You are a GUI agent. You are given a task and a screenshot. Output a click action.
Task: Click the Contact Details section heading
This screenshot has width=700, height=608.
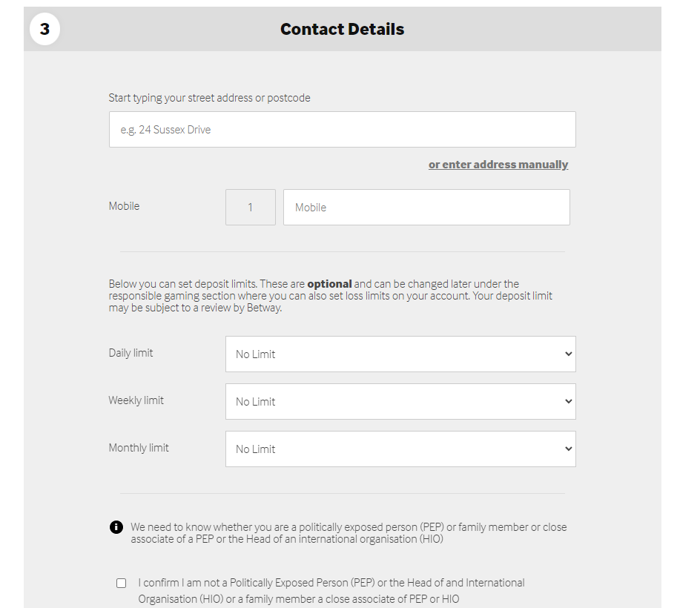(343, 29)
